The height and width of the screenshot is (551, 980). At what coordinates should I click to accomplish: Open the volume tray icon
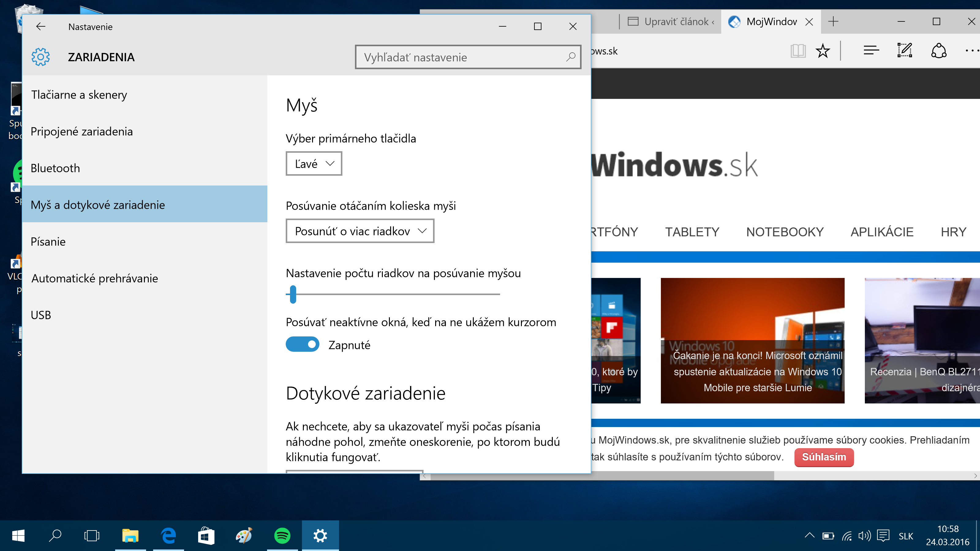click(x=864, y=536)
